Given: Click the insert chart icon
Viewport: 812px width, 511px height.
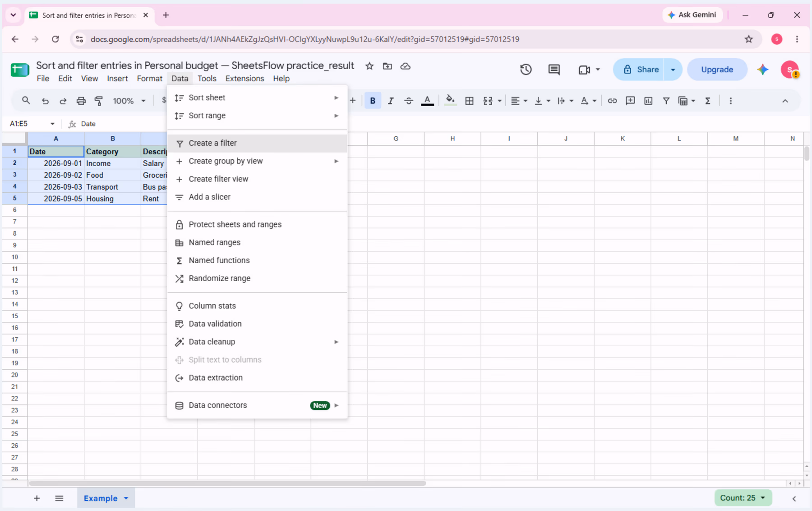Looking at the screenshot, I should (x=648, y=101).
